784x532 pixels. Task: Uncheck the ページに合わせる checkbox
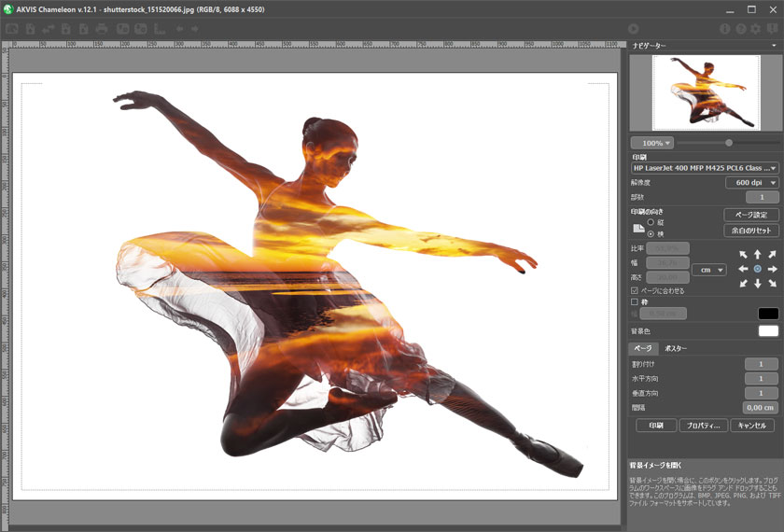click(635, 290)
